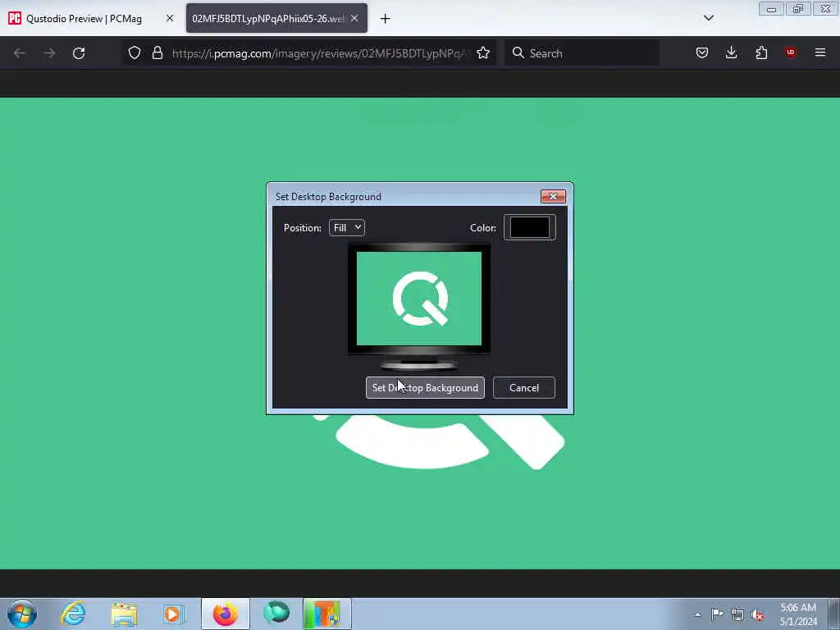Open the network tray icon
Screen dimensions: 840x630
pyautogui.click(x=737, y=614)
